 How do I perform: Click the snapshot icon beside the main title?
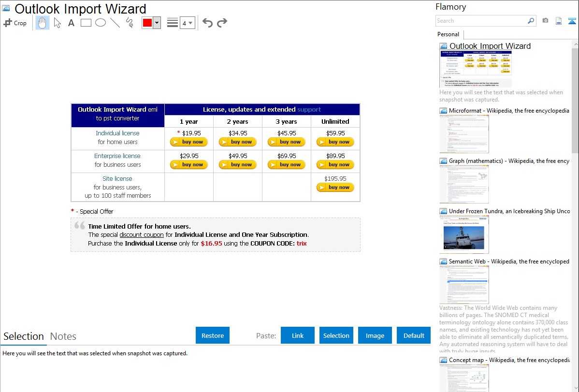pyautogui.click(x=6, y=8)
